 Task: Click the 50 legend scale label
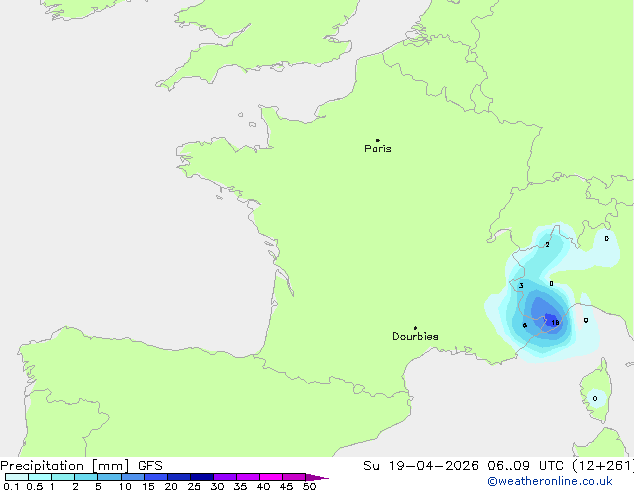click(309, 486)
